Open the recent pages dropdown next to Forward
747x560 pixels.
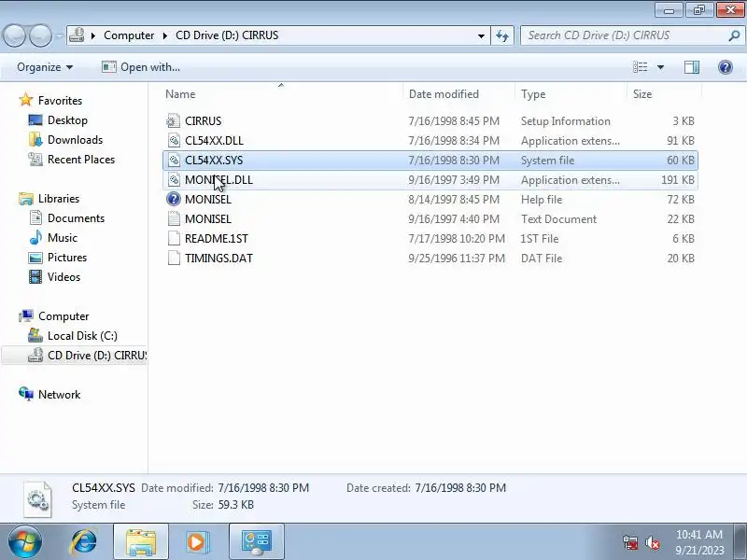click(x=59, y=35)
